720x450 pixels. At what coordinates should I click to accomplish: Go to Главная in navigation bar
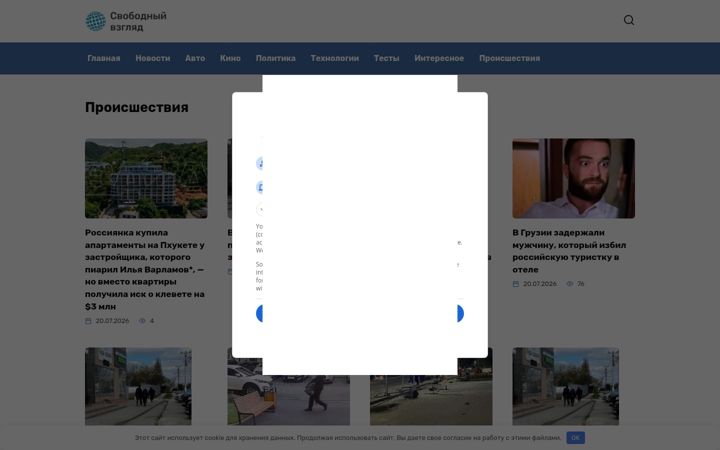104,58
